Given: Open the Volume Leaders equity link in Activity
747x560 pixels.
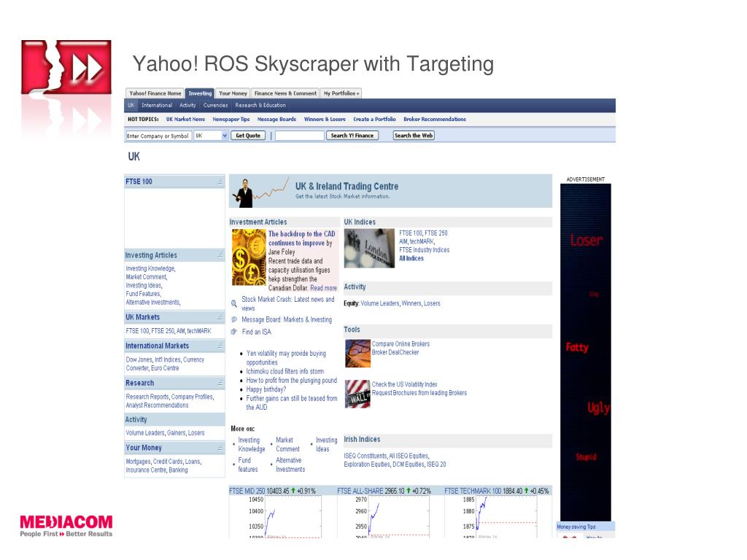Looking at the screenshot, I should tap(379, 303).
